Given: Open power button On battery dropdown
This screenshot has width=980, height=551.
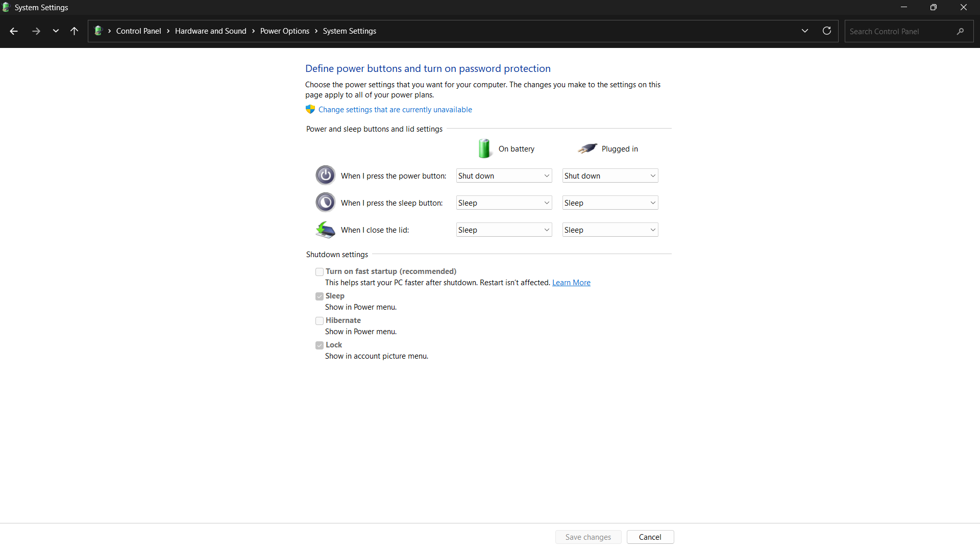Looking at the screenshot, I should [504, 176].
